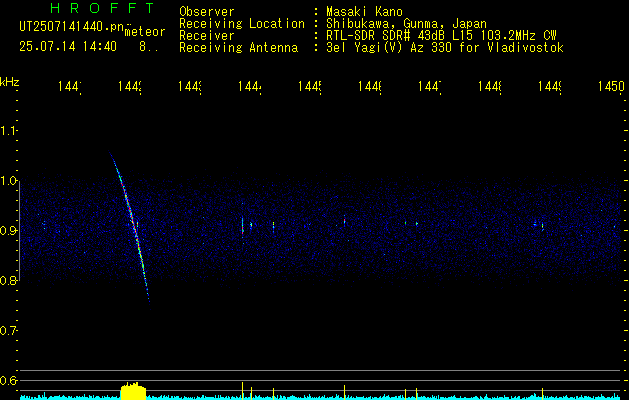Click the 1450 time axis label

tap(611, 87)
